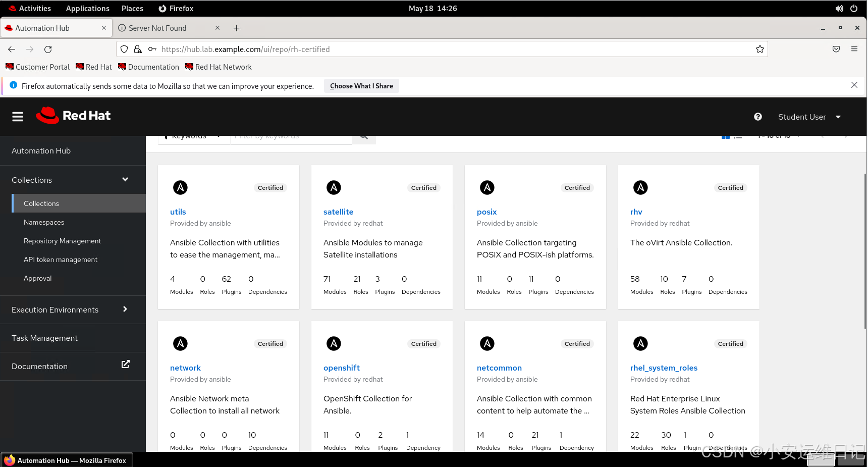Bookmark this page with the star icon

click(760, 49)
